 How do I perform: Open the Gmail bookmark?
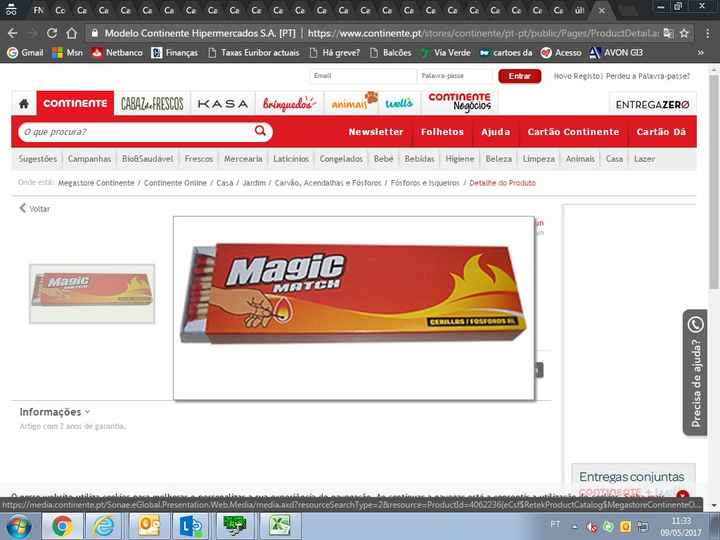coord(26,53)
